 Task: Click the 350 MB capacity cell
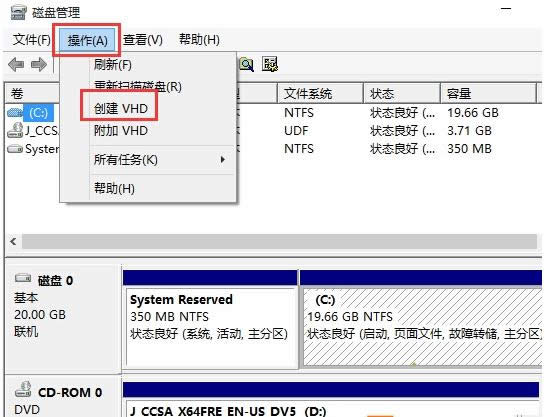coord(469,149)
